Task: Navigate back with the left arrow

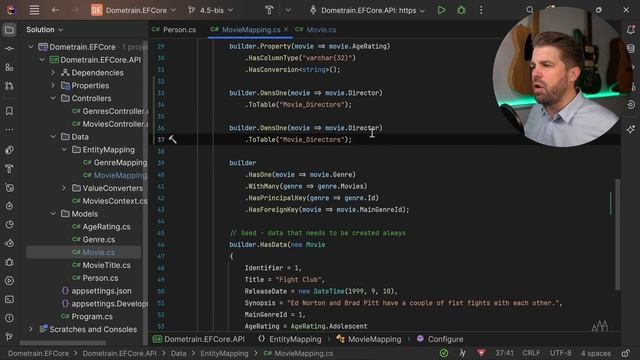Action: (55, 10)
